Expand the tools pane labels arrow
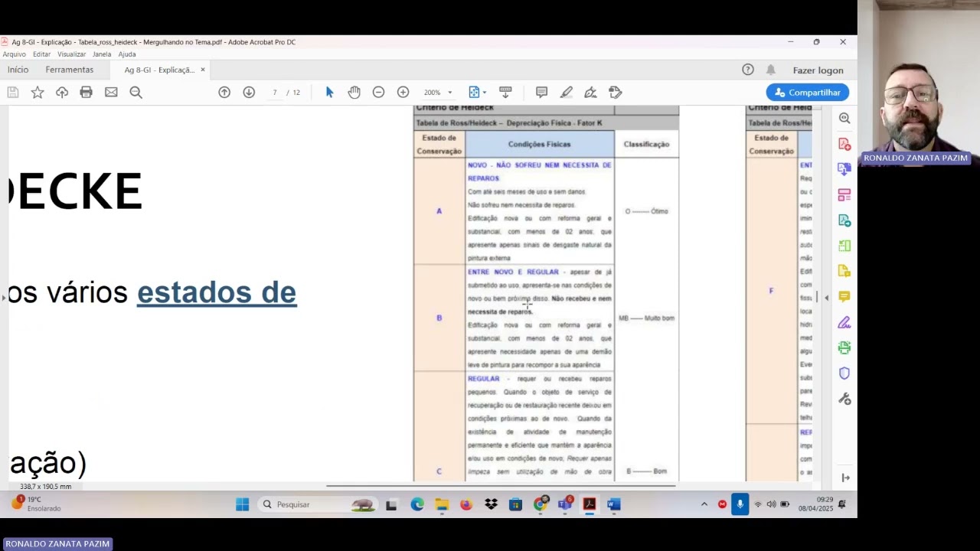 click(845, 478)
